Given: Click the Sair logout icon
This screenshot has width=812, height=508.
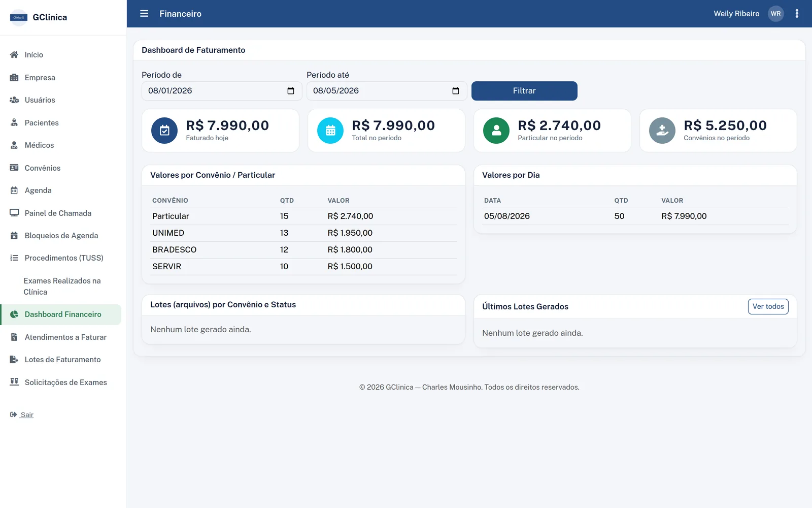Looking at the screenshot, I should point(13,415).
